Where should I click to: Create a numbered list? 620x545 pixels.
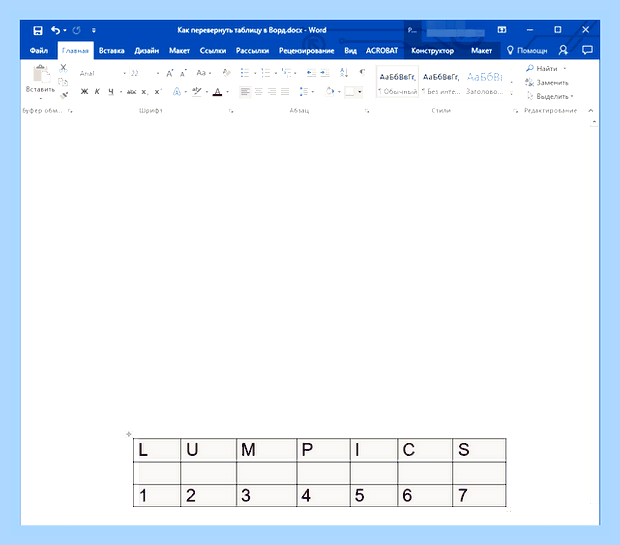[x=266, y=73]
